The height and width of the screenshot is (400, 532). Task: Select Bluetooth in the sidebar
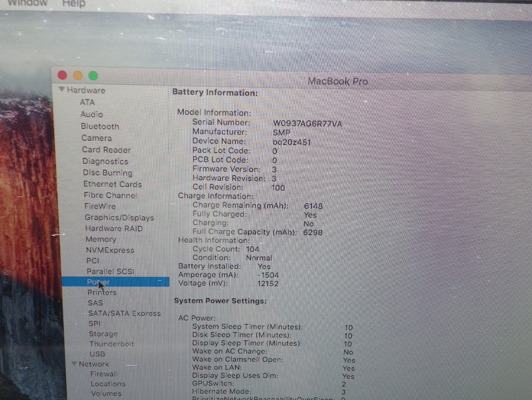(x=100, y=126)
